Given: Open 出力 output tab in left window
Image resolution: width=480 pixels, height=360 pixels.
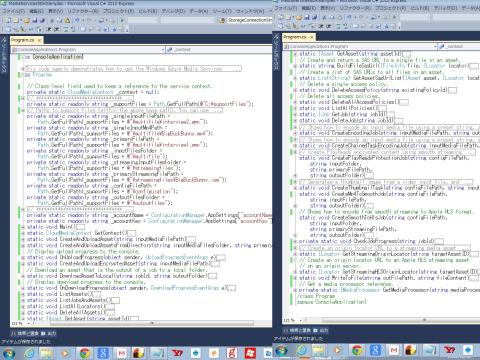Looking at the screenshot, I should (x=49, y=333).
